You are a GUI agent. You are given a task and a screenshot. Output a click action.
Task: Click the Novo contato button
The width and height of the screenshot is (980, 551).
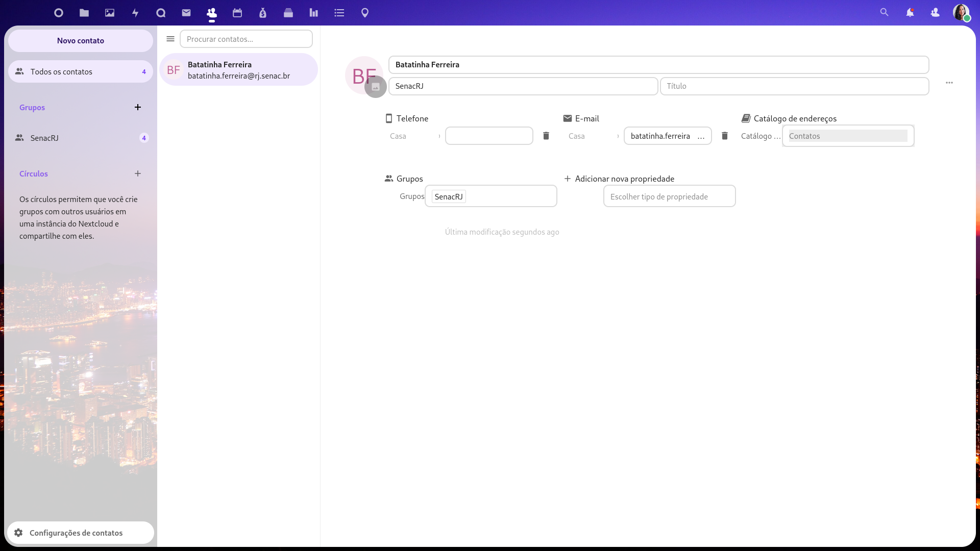click(x=80, y=41)
